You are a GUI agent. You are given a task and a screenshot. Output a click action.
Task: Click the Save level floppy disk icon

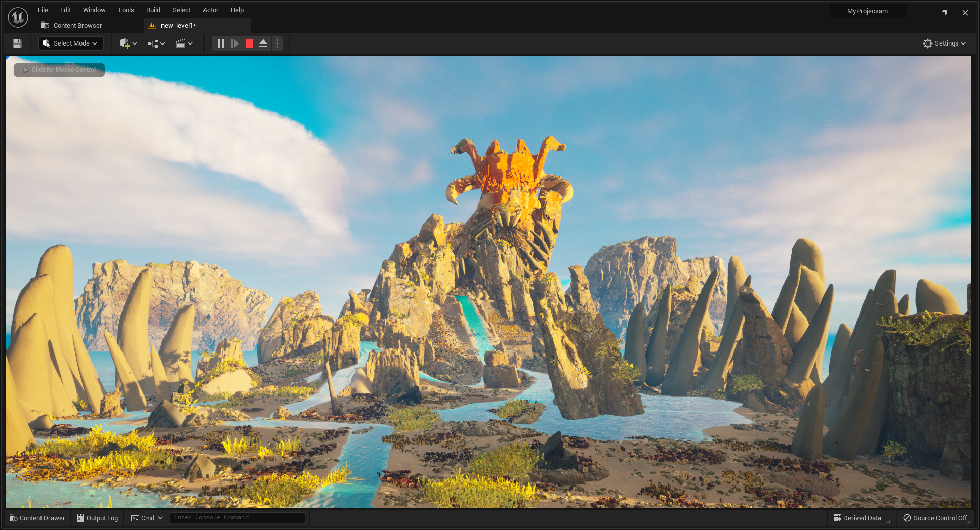17,43
